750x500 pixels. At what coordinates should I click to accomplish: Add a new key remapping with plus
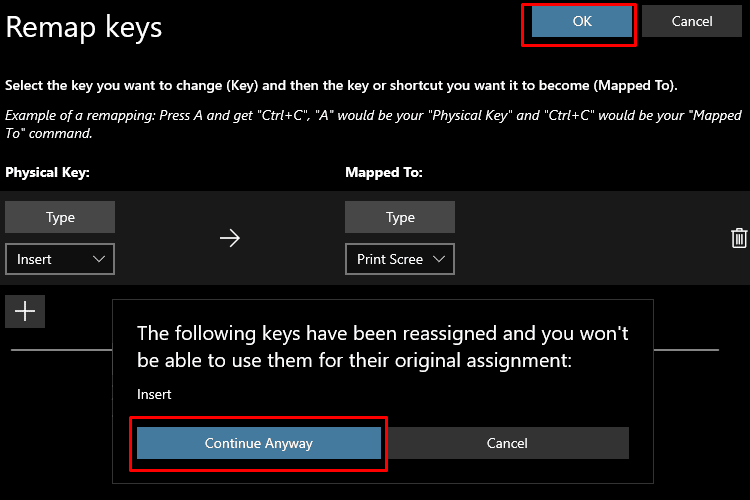click(25, 311)
